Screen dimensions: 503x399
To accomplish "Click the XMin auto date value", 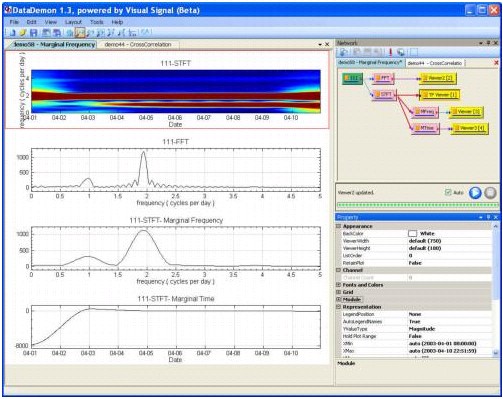I will click(442, 343).
